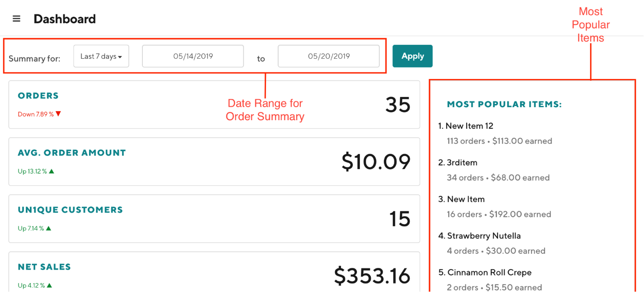The image size is (644, 299).
Task: Click the start date field 05/14/2019
Action: (x=193, y=56)
